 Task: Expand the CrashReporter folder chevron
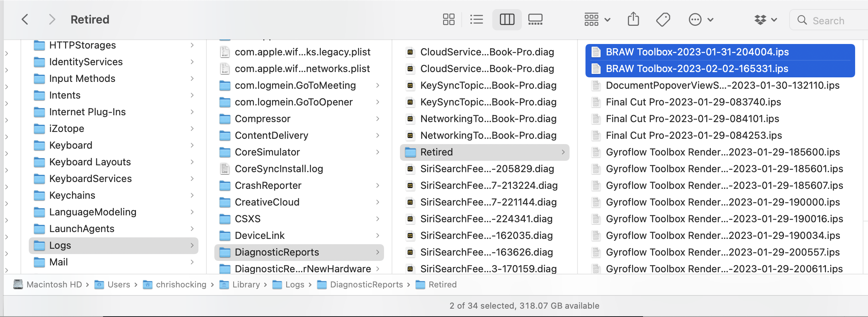click(x=378, y=185)
